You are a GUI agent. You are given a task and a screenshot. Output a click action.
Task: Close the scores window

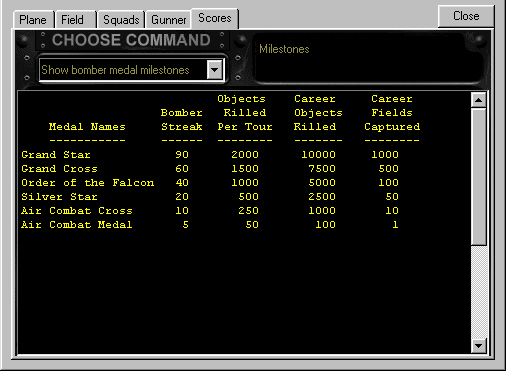click(466, 16)
